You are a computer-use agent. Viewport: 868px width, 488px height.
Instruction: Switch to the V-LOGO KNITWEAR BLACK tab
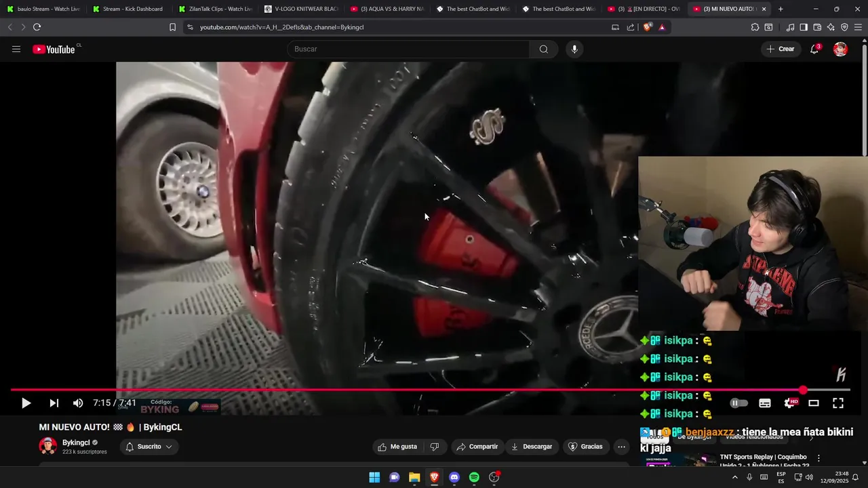tap(301, 9)
